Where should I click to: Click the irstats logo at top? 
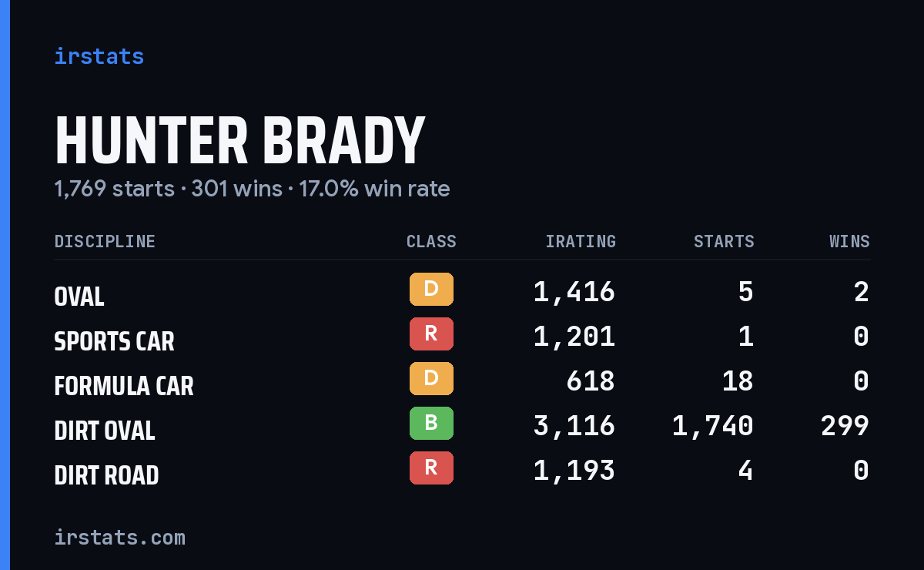click(99, 56)
